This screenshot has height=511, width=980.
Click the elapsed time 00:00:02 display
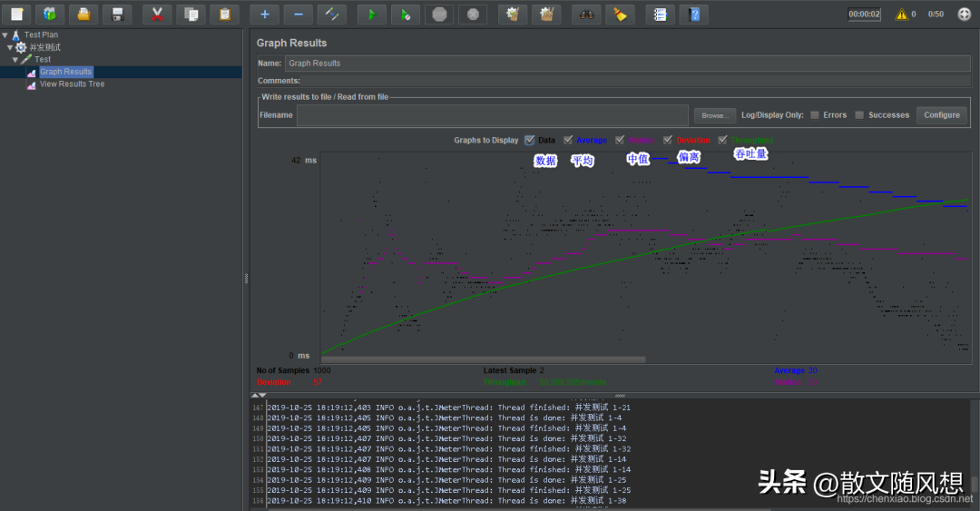click(865, 14)
